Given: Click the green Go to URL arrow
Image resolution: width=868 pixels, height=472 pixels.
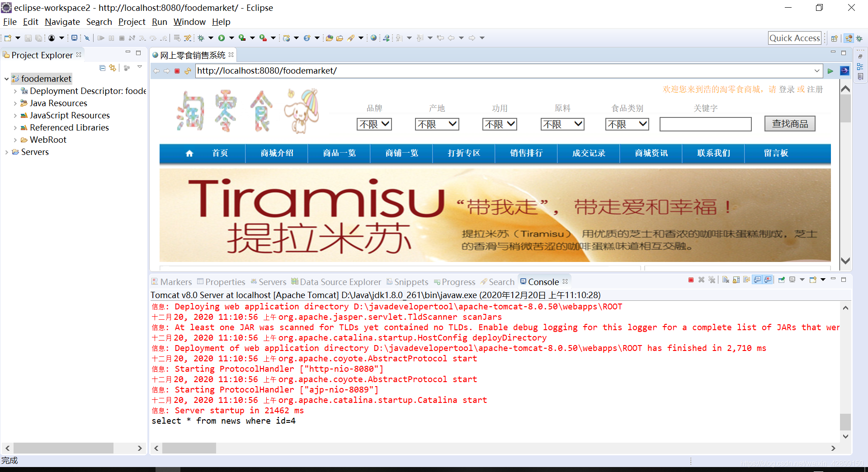Looking at the screenshot, I should point(830,71).
